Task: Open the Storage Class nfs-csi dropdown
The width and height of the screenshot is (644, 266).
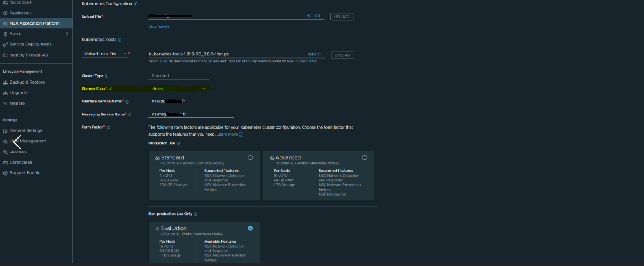Action: tap(179, 89)
